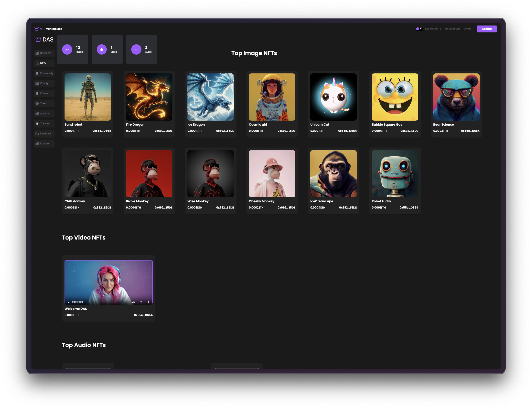Image resolution: width=532 pixels, height=409 pixels.
Task: Open the My Account link
Action: pyautogui.click(x=452, y=29)
